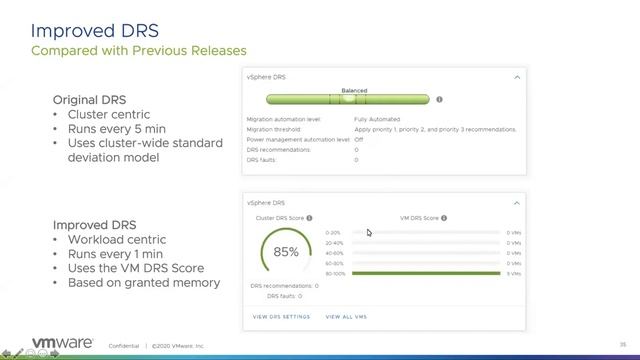Viewport: 640px width, 360px height.
Task: Open VIEW DRS SETTINGS link
Action: tap(281, 317)
